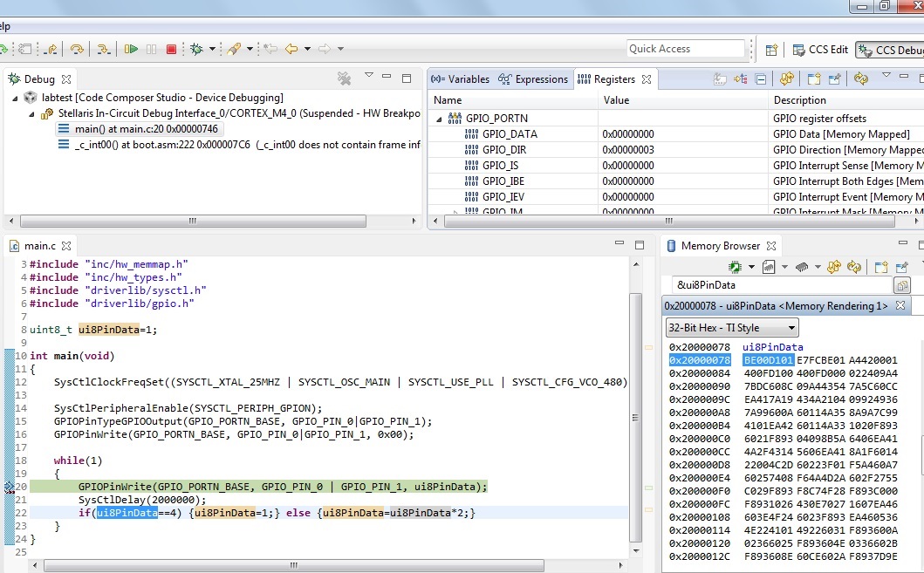The width and height of the screenshot is (924, 573).
Task: Open the 32-Bit Hex - TI Style dropdown
Action: (x=731, y=328)
